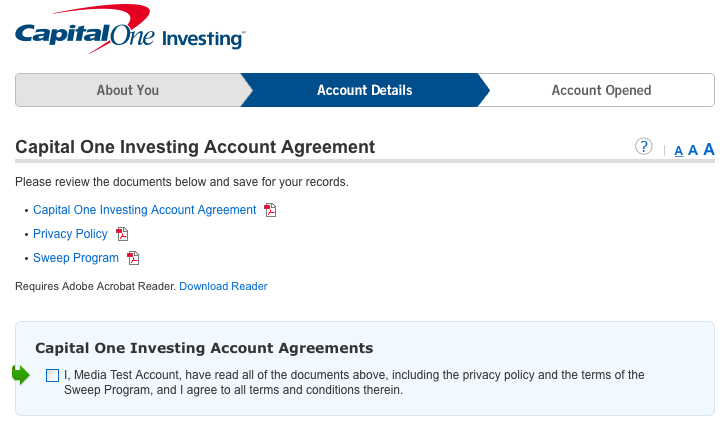
Task: Check the agreement acknowledgment checkbox
Action: [x=52, y=376]
